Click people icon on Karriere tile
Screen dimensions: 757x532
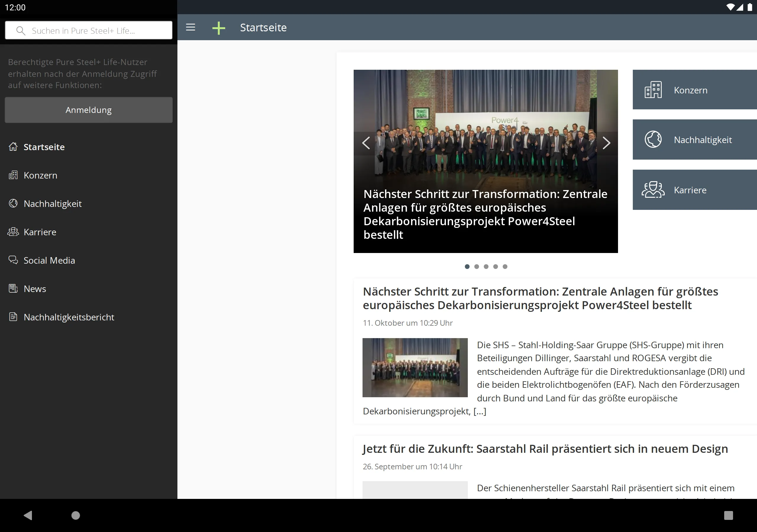tap(653, 189)
